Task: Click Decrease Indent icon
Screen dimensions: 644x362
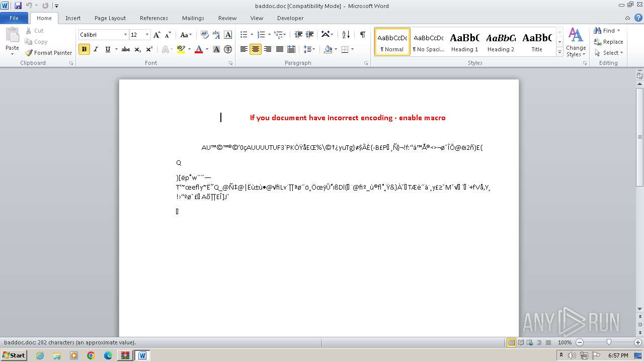Action: (298, 35)
